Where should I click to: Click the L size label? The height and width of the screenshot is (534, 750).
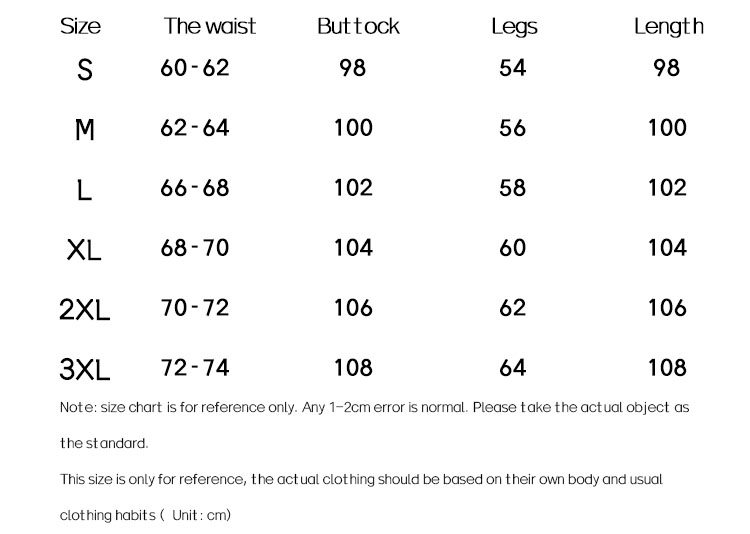pos(84,189)
